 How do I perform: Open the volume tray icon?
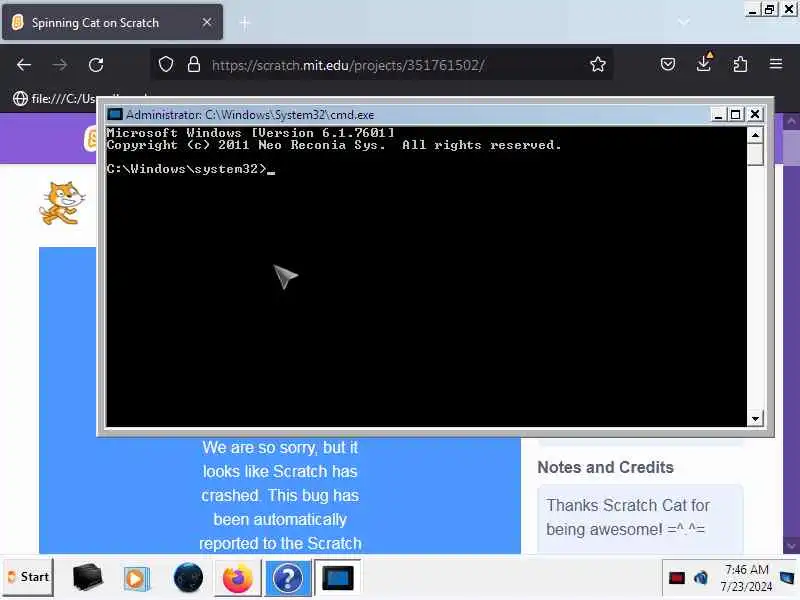(701, 578)
